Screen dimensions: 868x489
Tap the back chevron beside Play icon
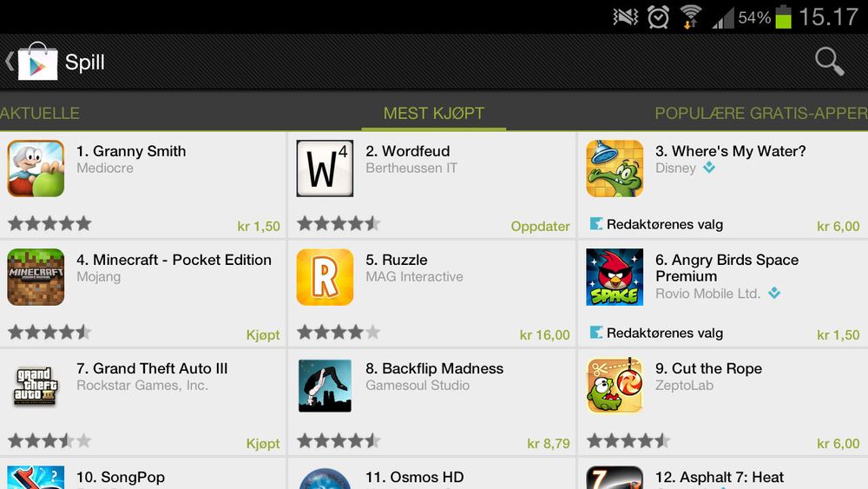click(10, 61)
